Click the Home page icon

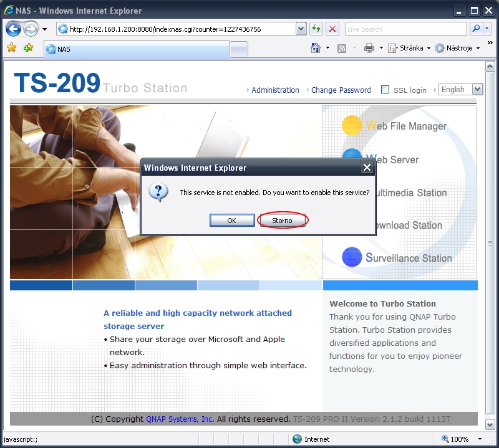click(x=316, y=48)
